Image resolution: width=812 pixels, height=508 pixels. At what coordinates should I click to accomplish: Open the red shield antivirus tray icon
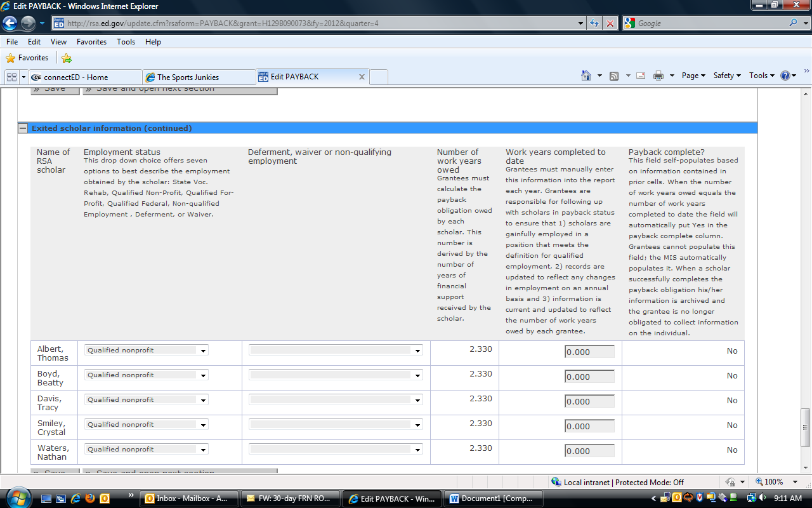(699, 498)
